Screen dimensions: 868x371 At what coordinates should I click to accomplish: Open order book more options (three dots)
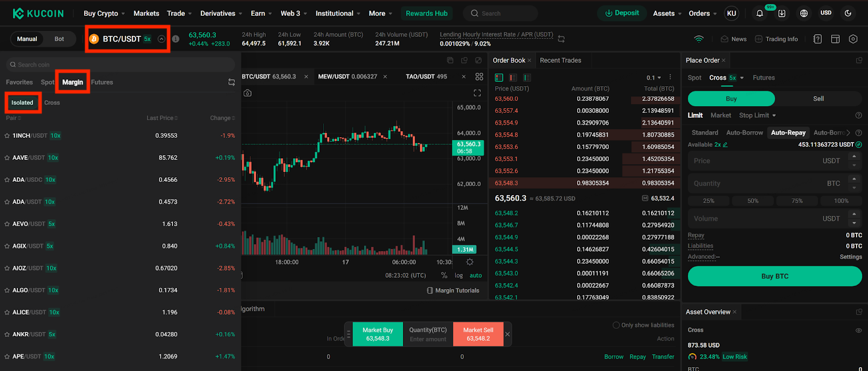(671, 78)
